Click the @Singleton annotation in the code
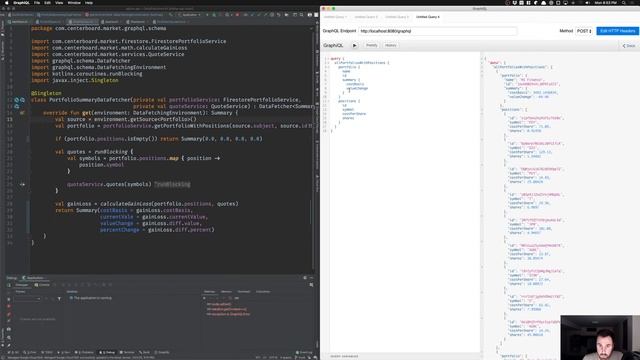The height and width of the screenshot is (360, 640). pos(46,93)
